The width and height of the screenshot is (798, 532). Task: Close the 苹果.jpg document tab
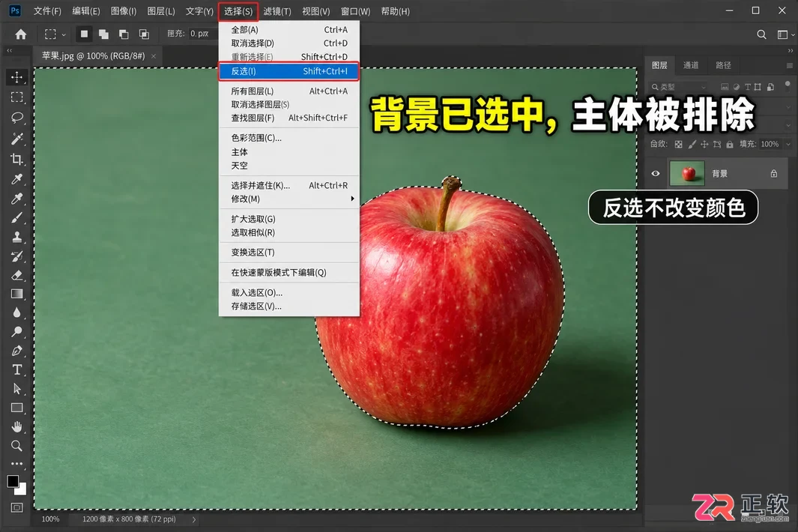[x=154, y=56]
